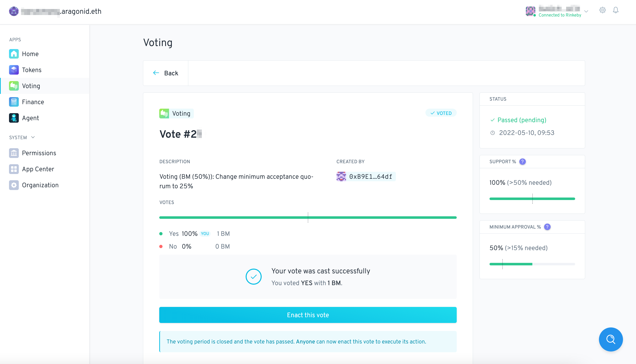
Task: Click the Voting app label badge
Action: (x=176, y=113)
